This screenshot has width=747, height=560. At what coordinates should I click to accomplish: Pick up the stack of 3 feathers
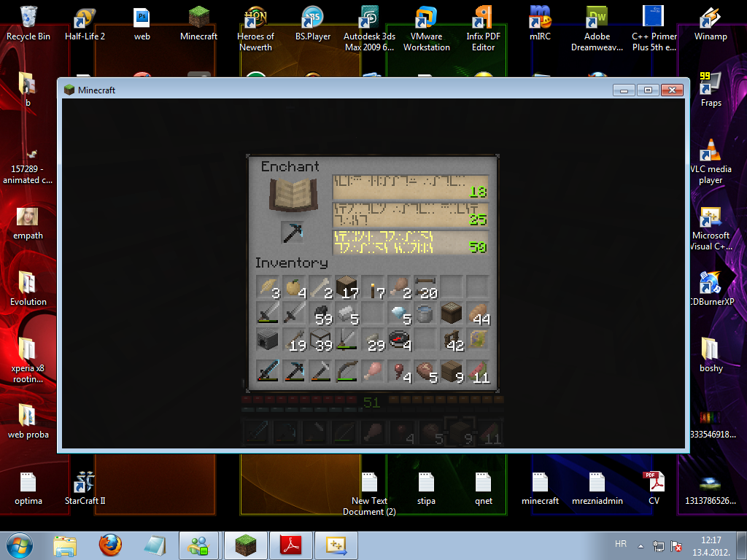(x=268, y=288)
